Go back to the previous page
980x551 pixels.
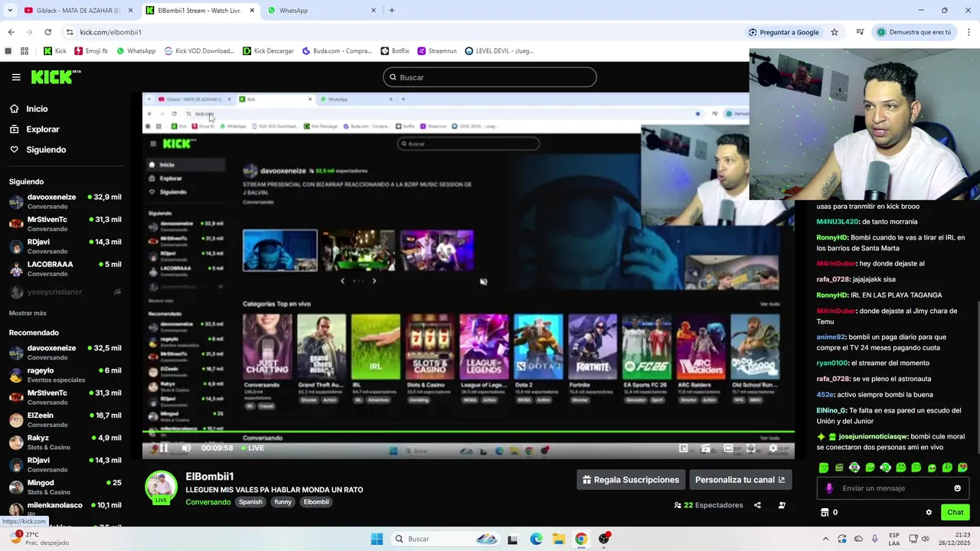pos(11,32)
